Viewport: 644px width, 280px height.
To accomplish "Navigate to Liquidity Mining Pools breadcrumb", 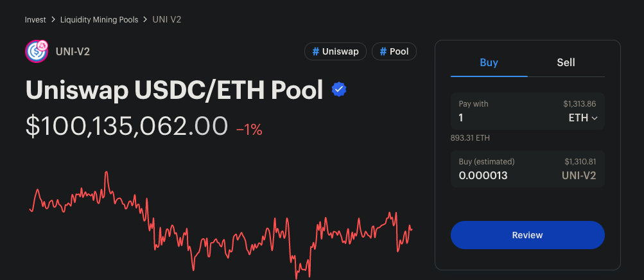I will click(99, 20).
